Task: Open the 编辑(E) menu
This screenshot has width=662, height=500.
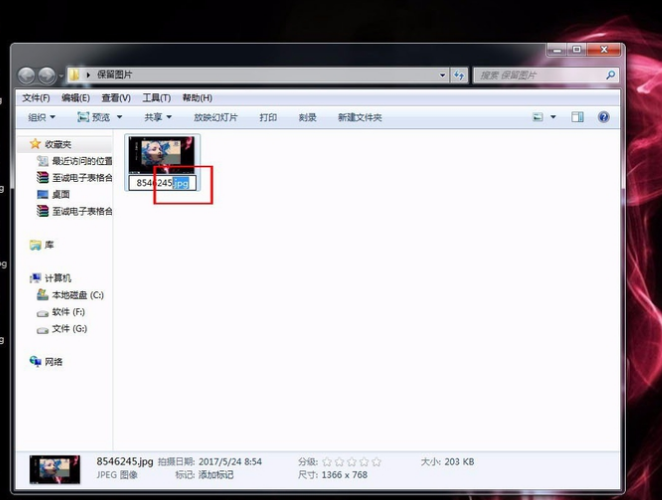Action: 75,98
